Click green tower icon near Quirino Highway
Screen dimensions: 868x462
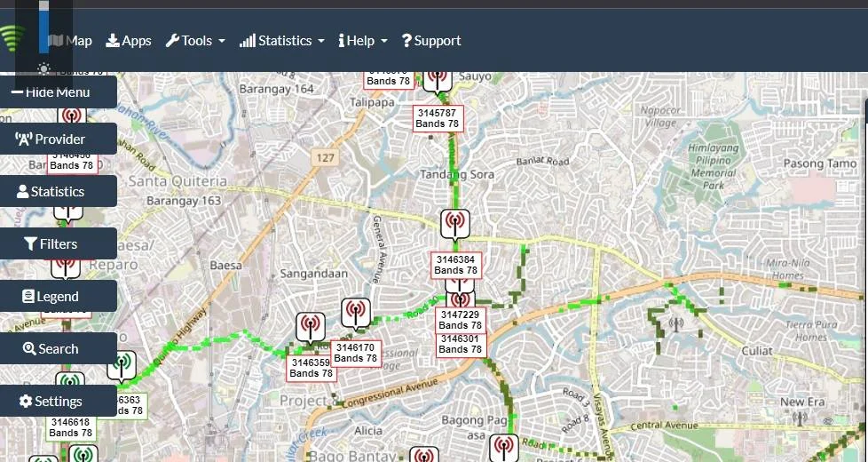tap(122, 366)
